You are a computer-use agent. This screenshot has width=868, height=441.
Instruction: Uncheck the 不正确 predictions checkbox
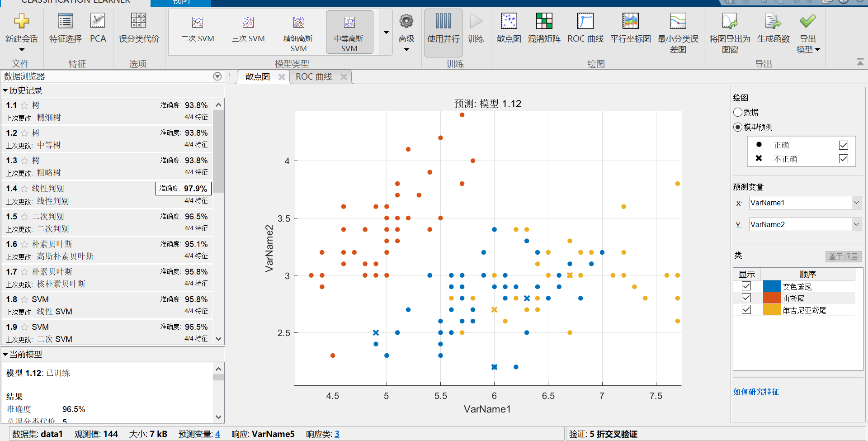844,159
